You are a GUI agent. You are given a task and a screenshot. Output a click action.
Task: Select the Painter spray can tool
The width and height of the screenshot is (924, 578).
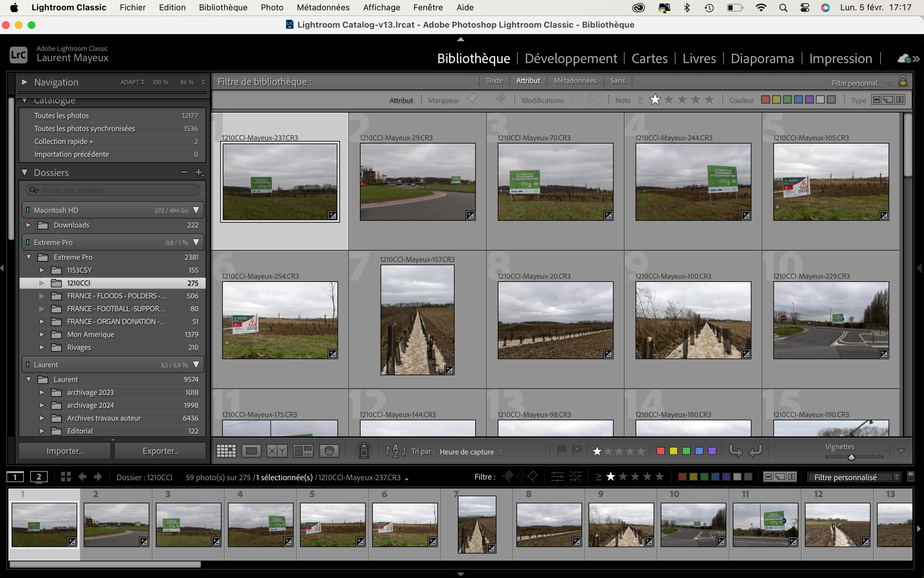pos(364,451)
